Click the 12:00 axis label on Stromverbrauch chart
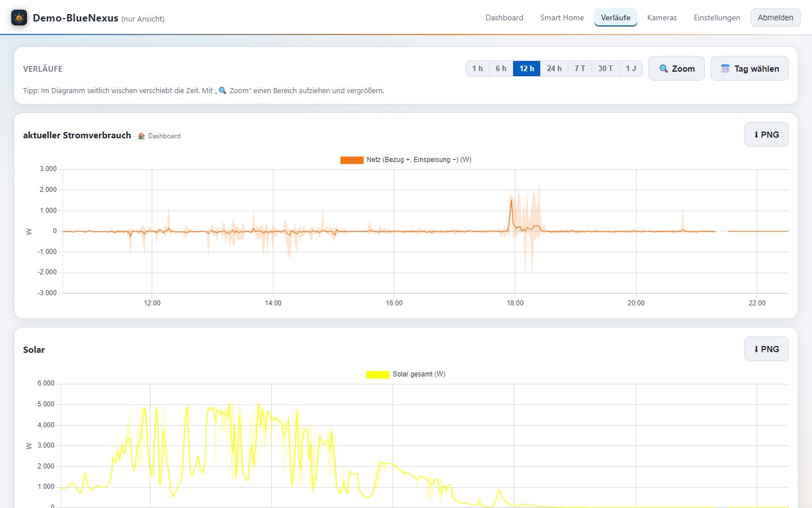 click(152, 303)
